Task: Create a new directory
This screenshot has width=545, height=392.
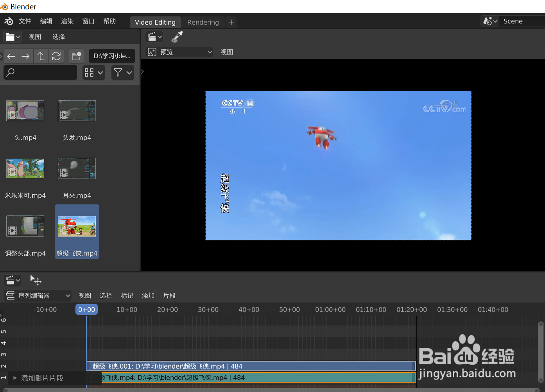Action: [x=77, y=56]
